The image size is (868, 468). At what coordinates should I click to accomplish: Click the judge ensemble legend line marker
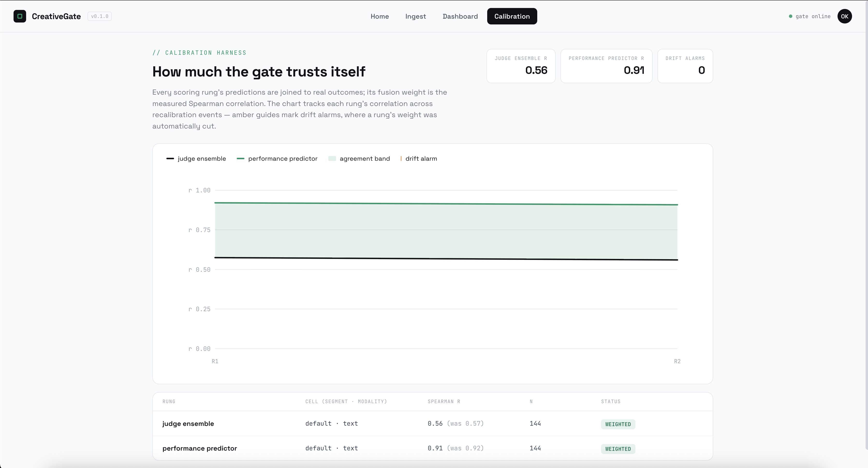tap(170, 159)
